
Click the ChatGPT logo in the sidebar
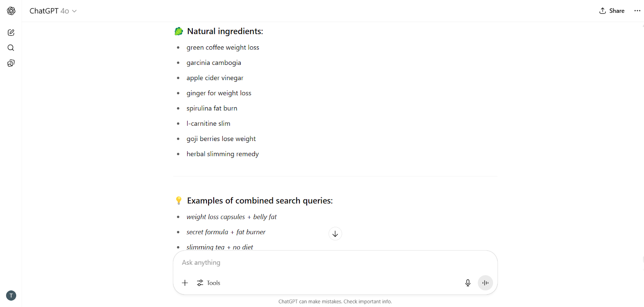point(11,11)
